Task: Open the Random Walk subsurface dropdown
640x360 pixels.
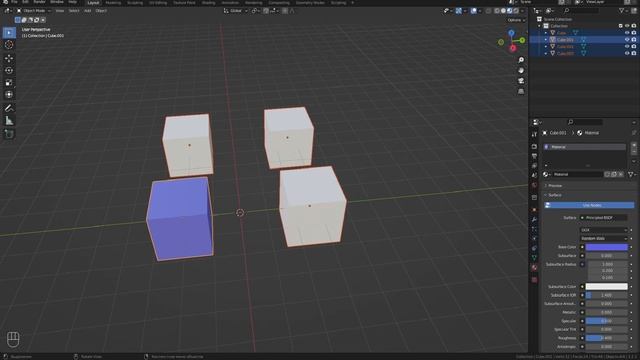Action: pos(603,239)
